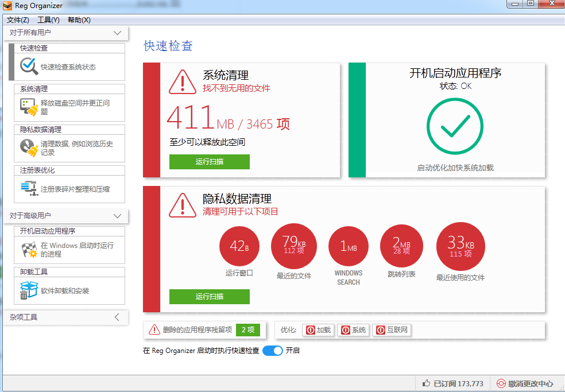This screenshot has width=565, height=392.
Task: Click the 运行窗口 label
Action: pos(239,273)
